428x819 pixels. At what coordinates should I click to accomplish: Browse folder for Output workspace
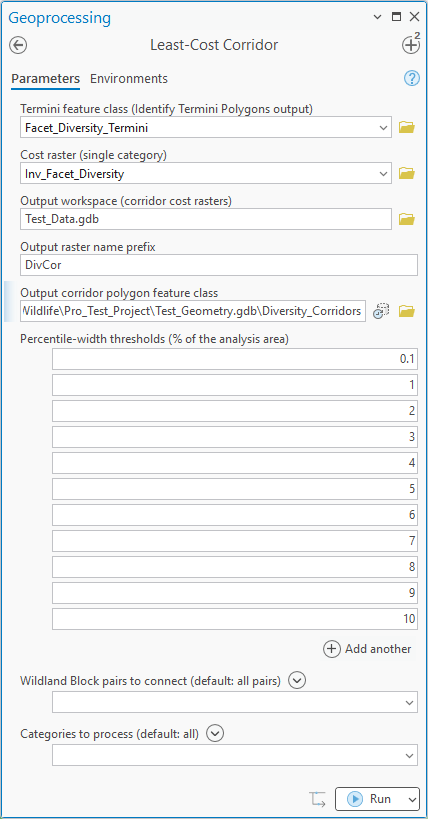click(407, 219)
